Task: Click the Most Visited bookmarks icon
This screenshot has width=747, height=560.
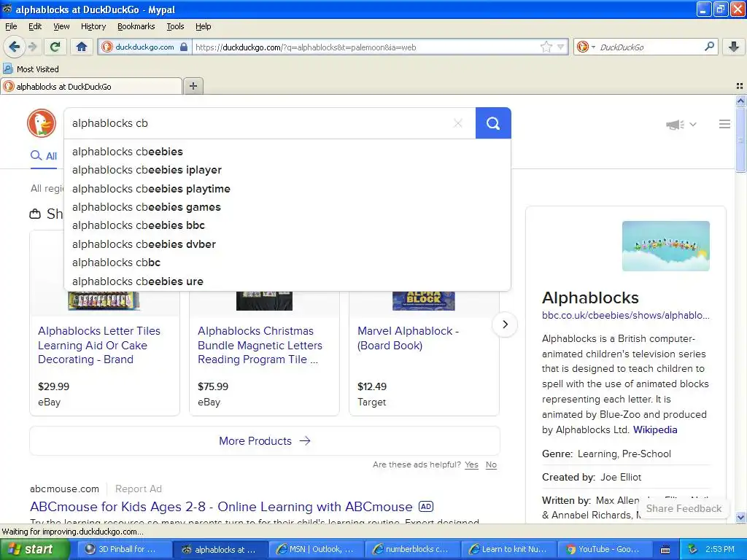Action: point(7,69)
